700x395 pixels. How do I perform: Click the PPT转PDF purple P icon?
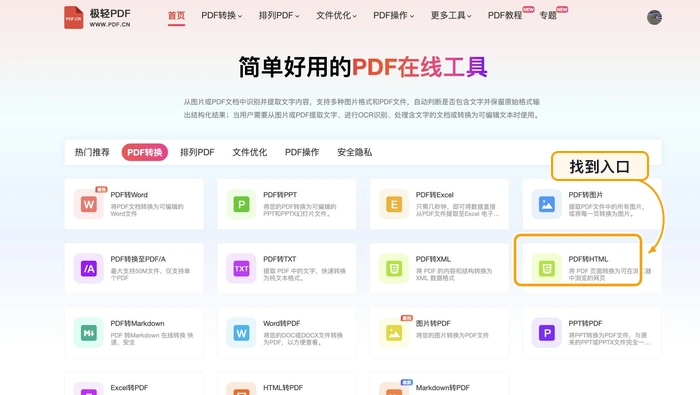coord(547,333)
